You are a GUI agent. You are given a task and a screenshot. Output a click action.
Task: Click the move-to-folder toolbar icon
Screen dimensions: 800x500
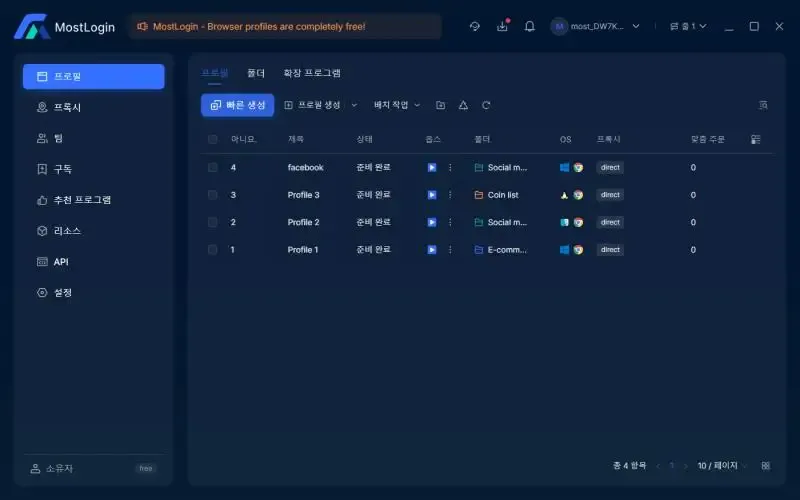click(x=440, y=105)
